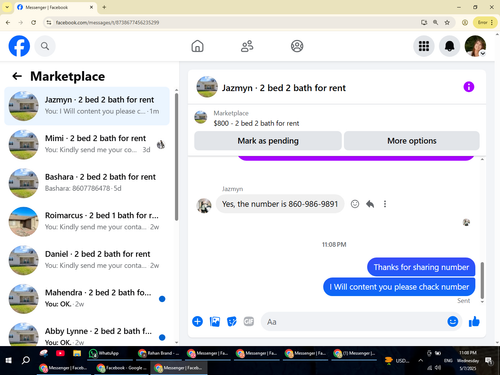Open the emoji picker in message box

(x=452, y=321)
